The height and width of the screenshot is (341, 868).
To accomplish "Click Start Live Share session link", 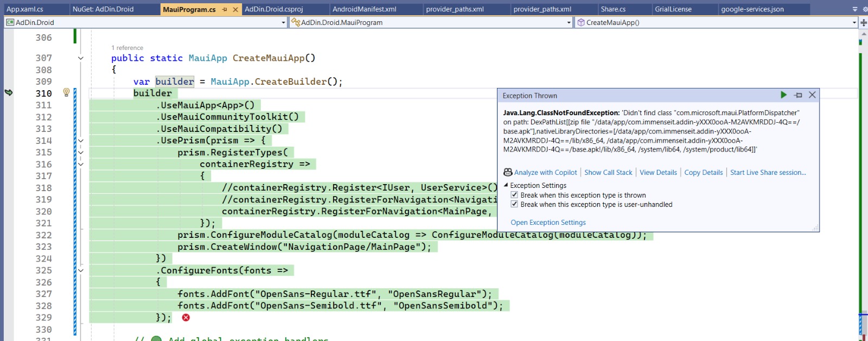I will (768, 172).
